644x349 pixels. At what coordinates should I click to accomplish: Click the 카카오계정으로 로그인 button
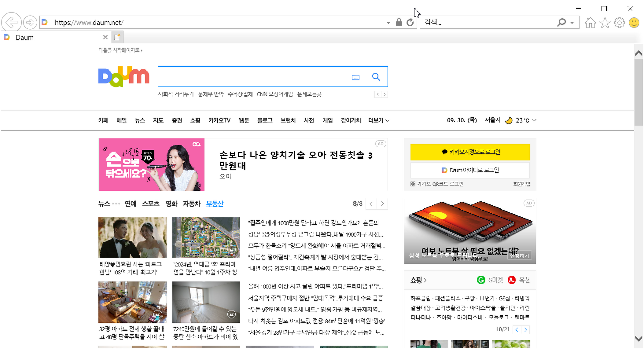pos(470,152)
